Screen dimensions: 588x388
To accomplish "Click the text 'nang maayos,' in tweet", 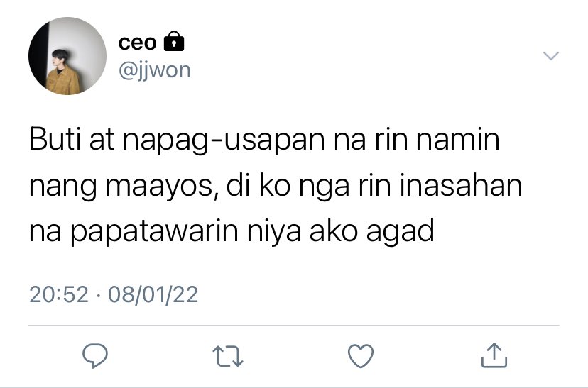I will [x=124, y=186].
